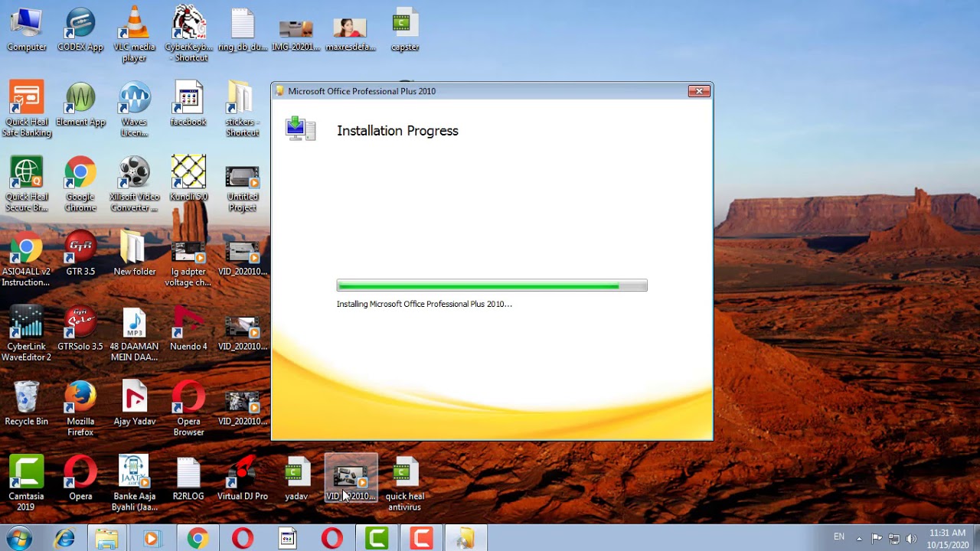
Task: Open Internet Explorer from the taskbar
Action: click(x=64, y=539)
